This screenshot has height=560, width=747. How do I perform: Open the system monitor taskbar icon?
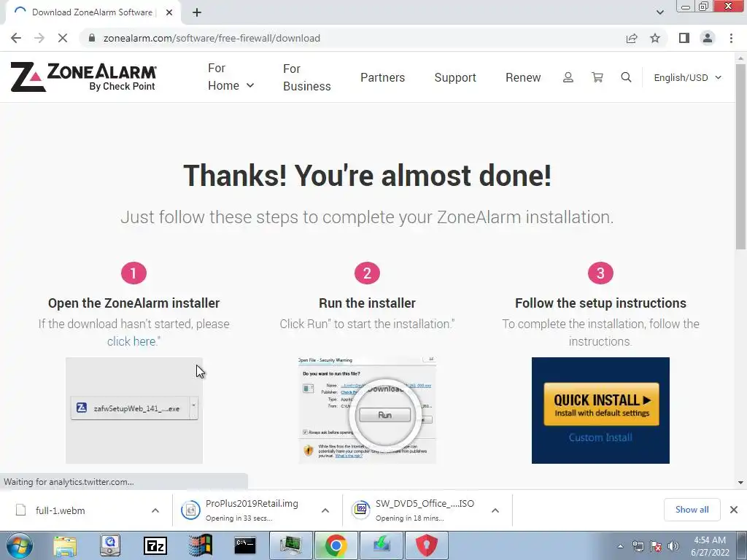290,545
